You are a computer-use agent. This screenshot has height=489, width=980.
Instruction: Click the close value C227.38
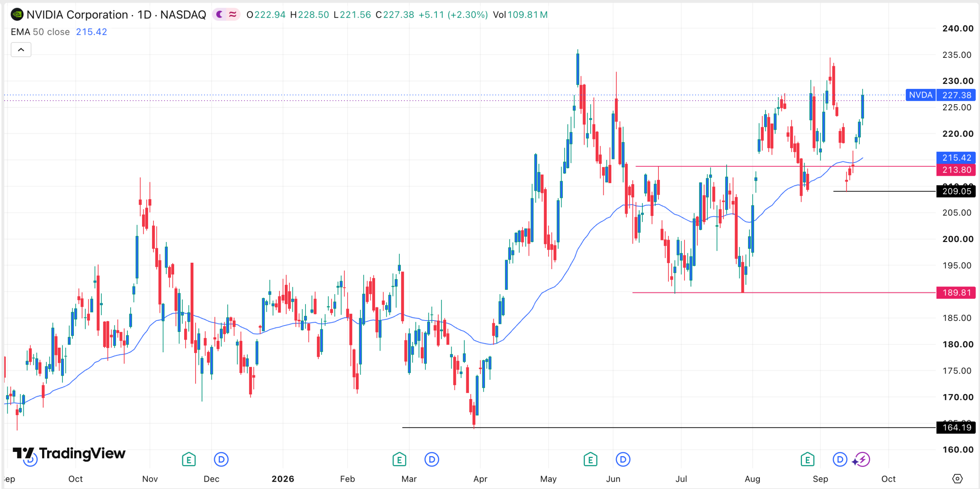(x=395, y=15)
